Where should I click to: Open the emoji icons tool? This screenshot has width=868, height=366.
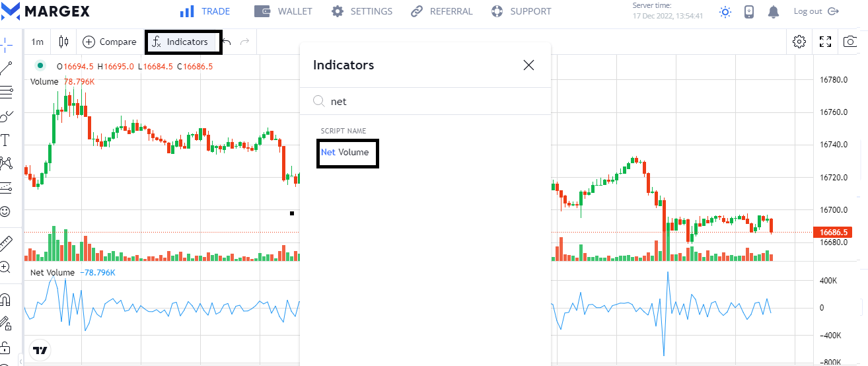pyautogui.click(x=5, y=211)
